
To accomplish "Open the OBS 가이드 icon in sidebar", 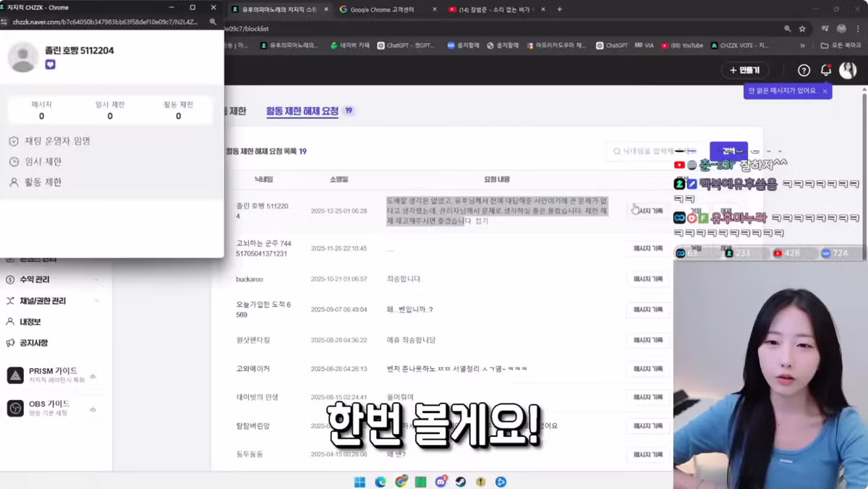I will pos(15,407).
